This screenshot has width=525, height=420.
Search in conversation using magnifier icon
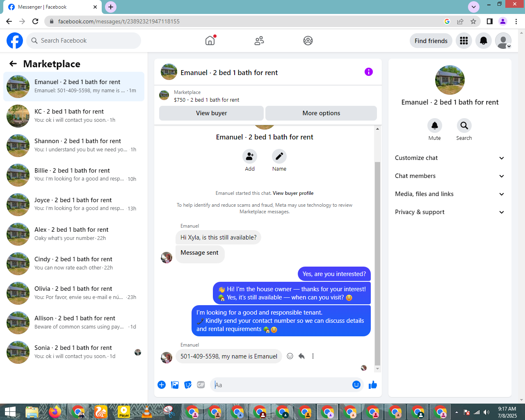coord(464,126)
